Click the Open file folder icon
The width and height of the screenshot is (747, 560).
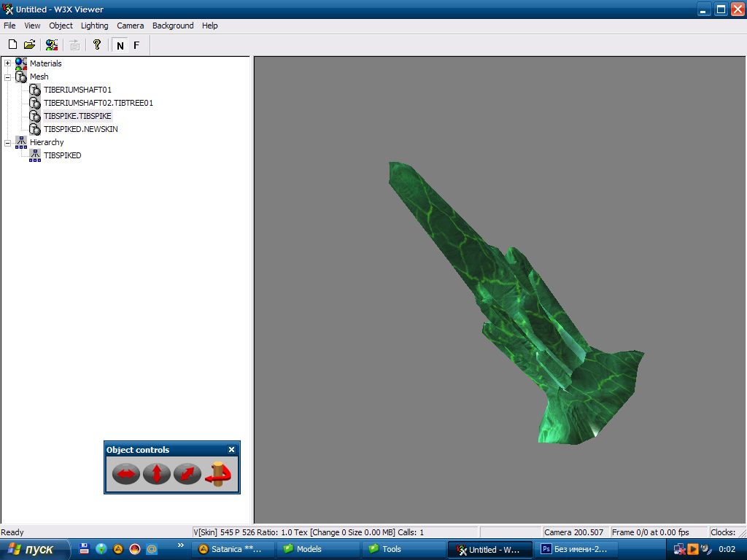[x=29, y=44]
